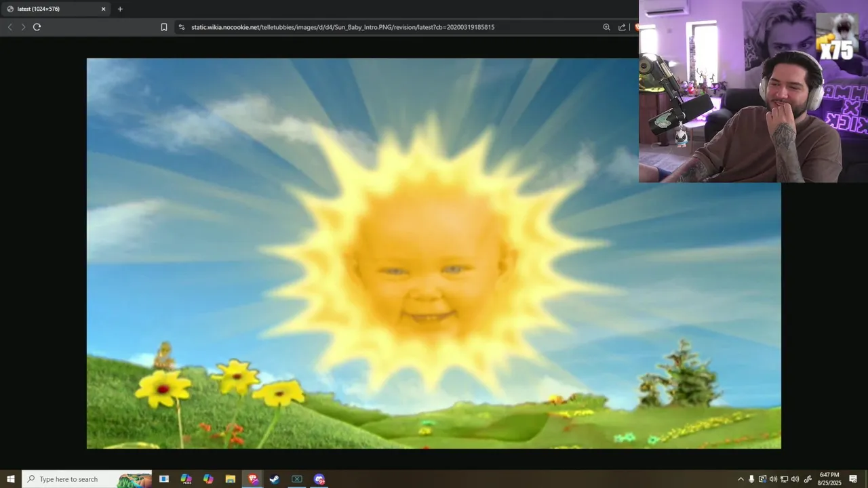The image size is (868, 488).
Task: Open a new tab with the plus button
Action: [x=120, y=9]
